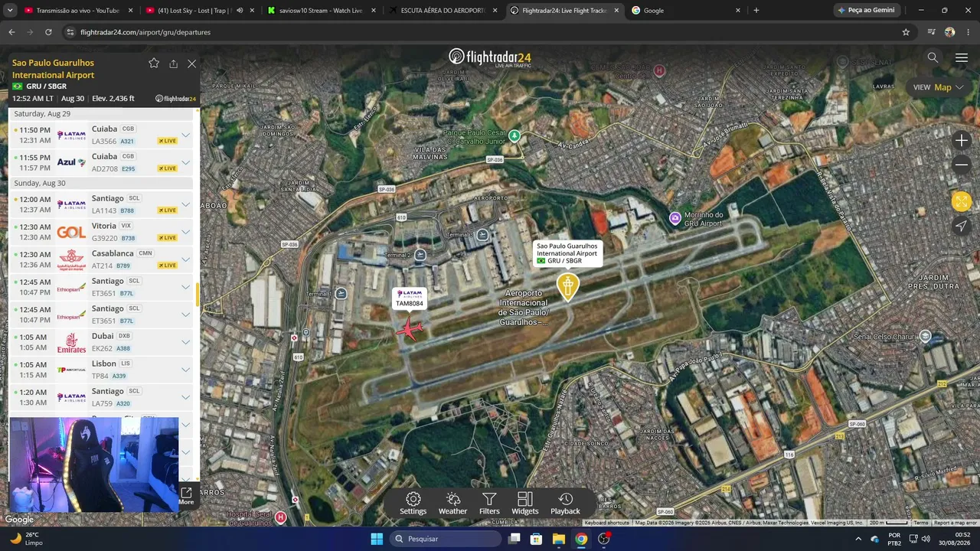Image resolution: width=980 pixels, height=551 pixels.
Task: Select the Dubai destination text
Action: (103, 336)
